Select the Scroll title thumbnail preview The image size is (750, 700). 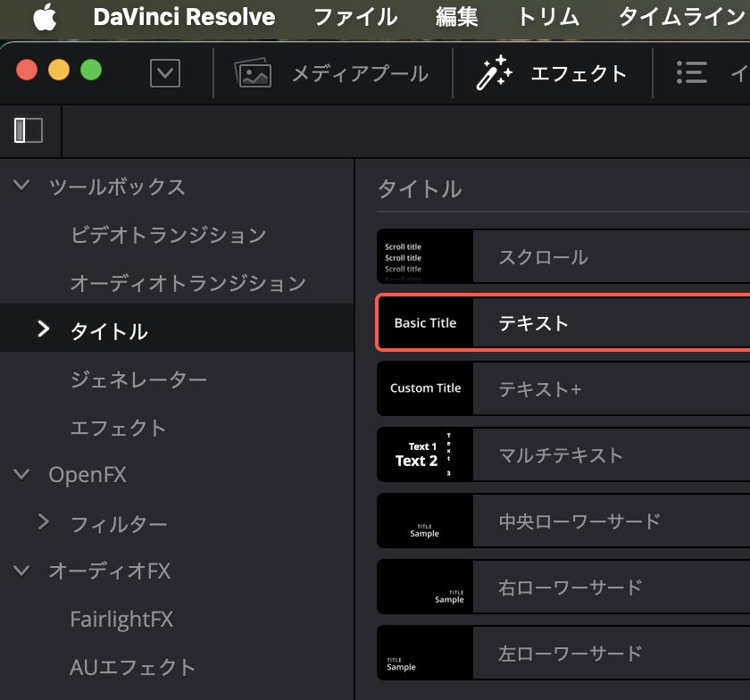tap(425, 256)
